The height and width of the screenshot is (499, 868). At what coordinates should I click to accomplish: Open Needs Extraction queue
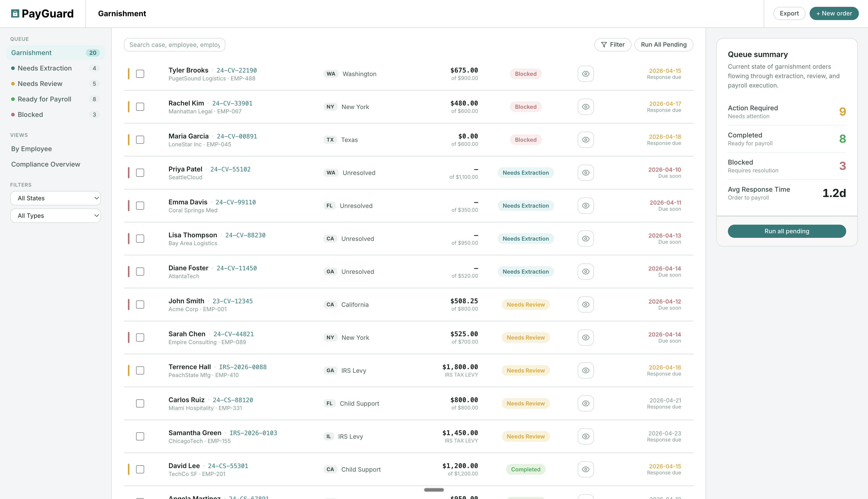(x=45, y=68)
